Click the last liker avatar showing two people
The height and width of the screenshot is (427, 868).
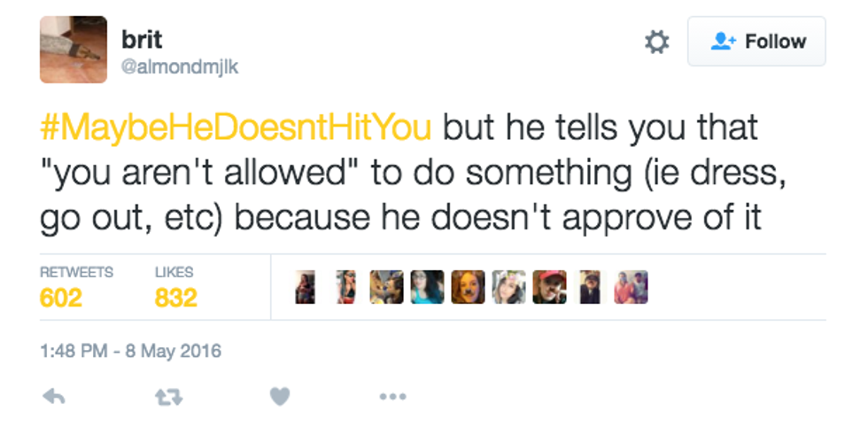coord(631,287)
